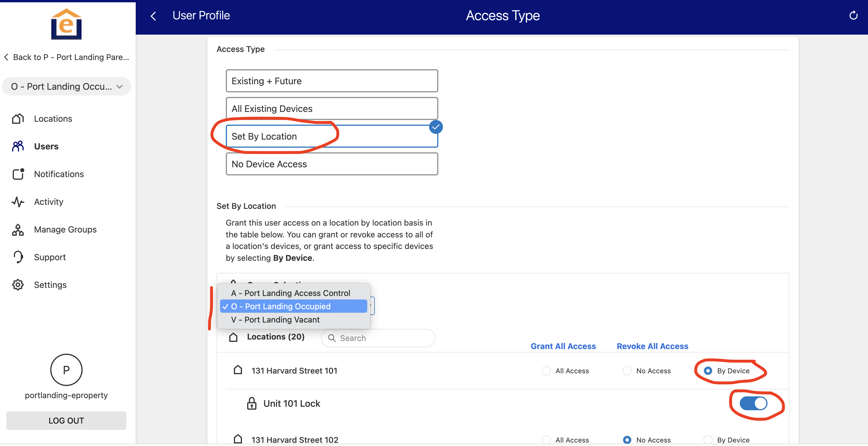Click Grant All Access link

click(x=563, y=346)
